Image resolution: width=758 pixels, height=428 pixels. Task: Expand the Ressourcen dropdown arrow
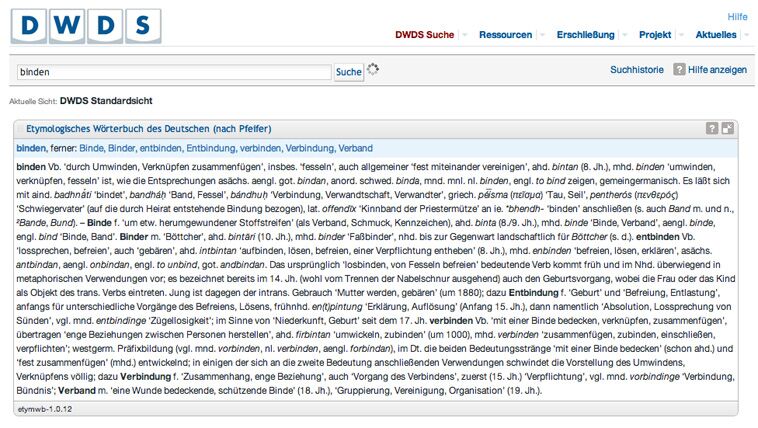pyautogui.click(x=541, y=35)
